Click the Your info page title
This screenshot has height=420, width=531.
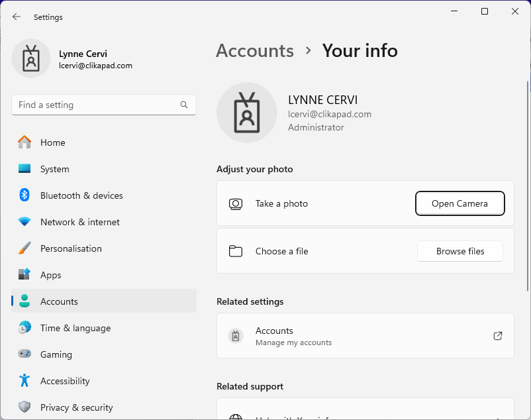[x=360, y=51]
